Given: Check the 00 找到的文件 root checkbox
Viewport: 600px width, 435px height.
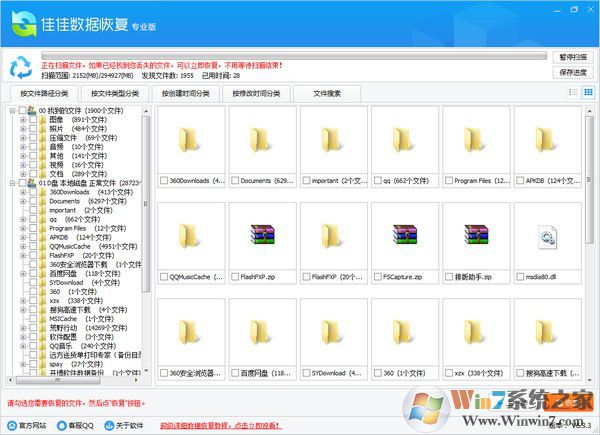Looking at the screenshot, I should point(23,111).
